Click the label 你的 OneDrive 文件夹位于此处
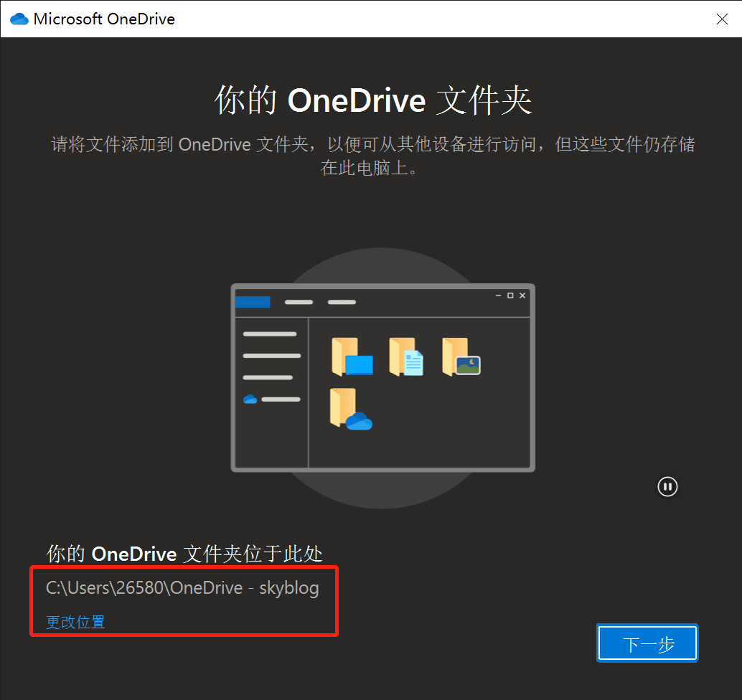 (184, 554)
